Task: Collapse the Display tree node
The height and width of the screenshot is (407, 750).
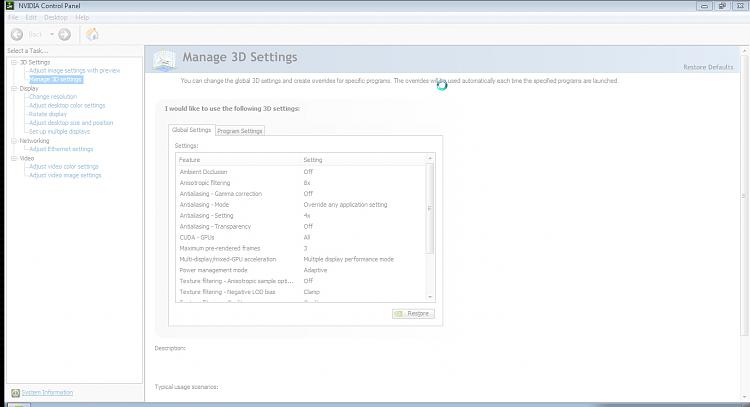Action: click(x=14, y=88)
